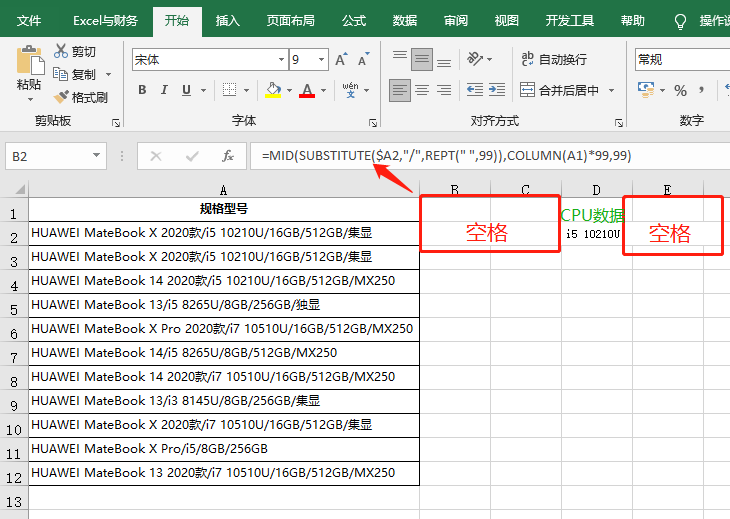Image resolution: width=730 pixels, height=519 pixels.
Task: Toggle italic formatting
Action: point(164,90)
